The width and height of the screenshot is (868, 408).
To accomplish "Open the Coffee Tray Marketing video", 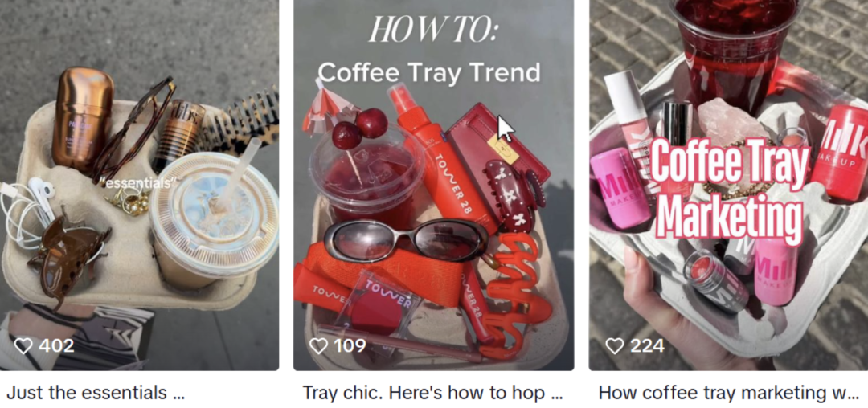I will [x=728, y=186].
